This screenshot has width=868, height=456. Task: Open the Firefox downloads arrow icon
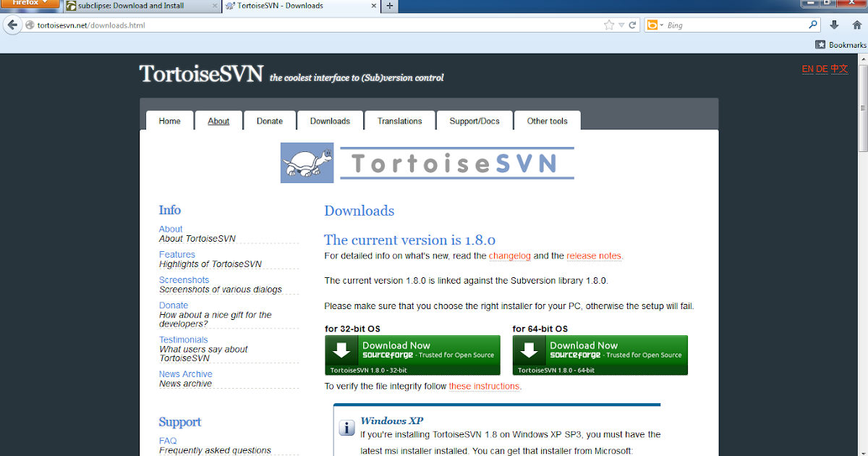click(x=834, y=25)
